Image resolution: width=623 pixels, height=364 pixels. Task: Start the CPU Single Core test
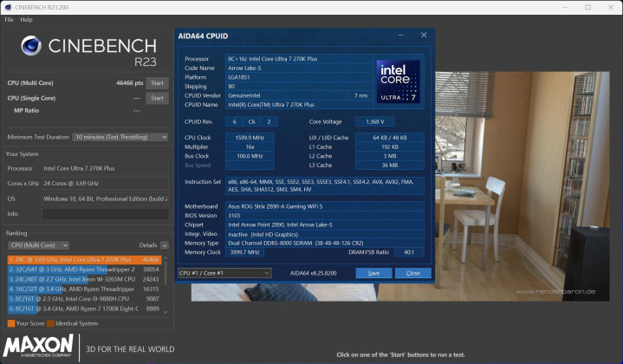(157, 98)
